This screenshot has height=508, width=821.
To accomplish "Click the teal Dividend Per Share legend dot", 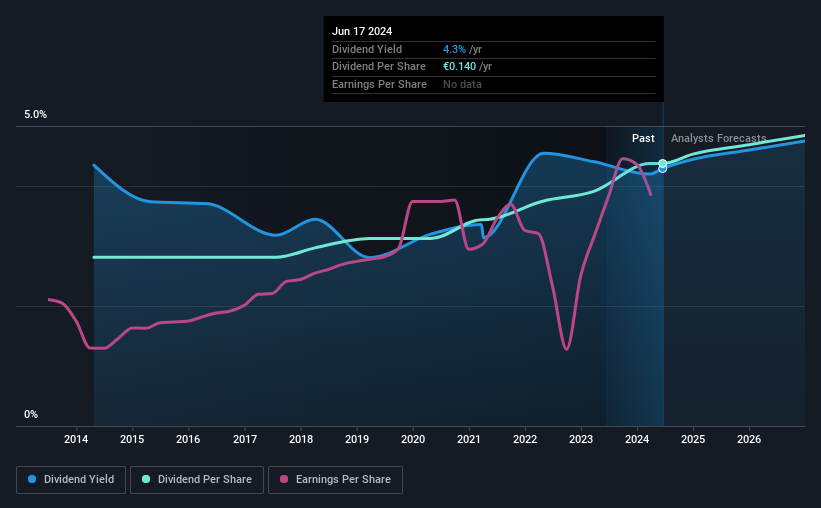I will [x=146, y=479].
